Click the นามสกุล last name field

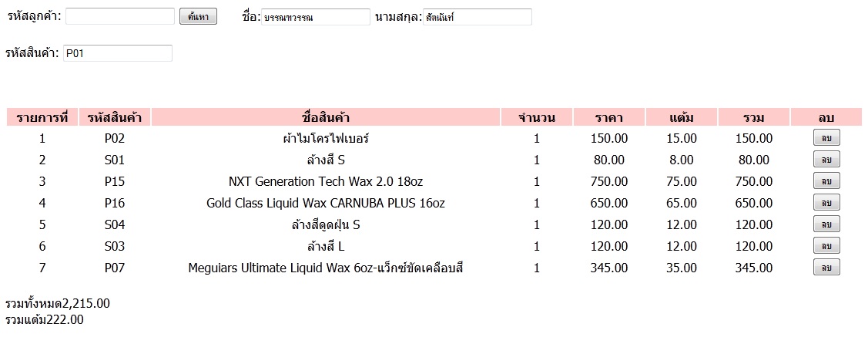478,17
